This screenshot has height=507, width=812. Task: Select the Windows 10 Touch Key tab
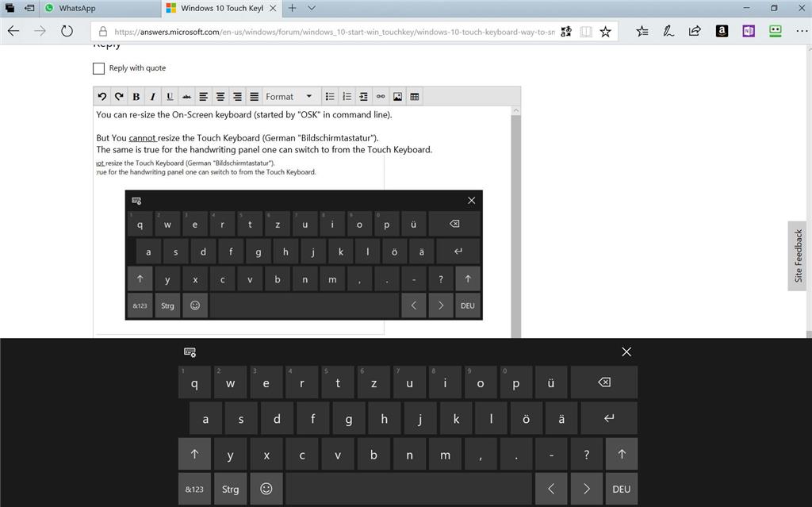coord(222,10)
